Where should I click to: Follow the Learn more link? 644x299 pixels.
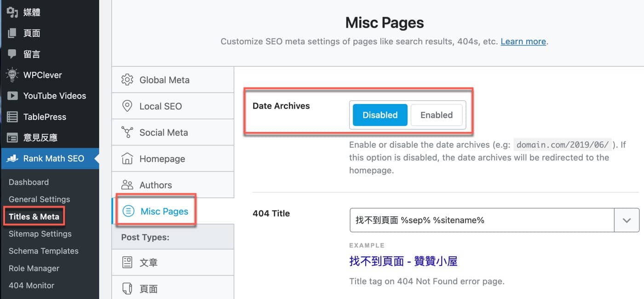pyautogui.click(x=523, y=41)
